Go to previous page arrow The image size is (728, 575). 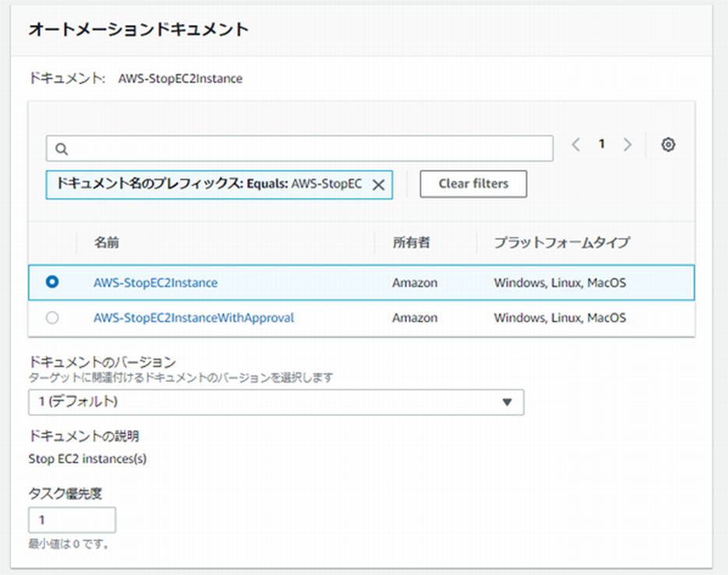click(x=576, y=145)
